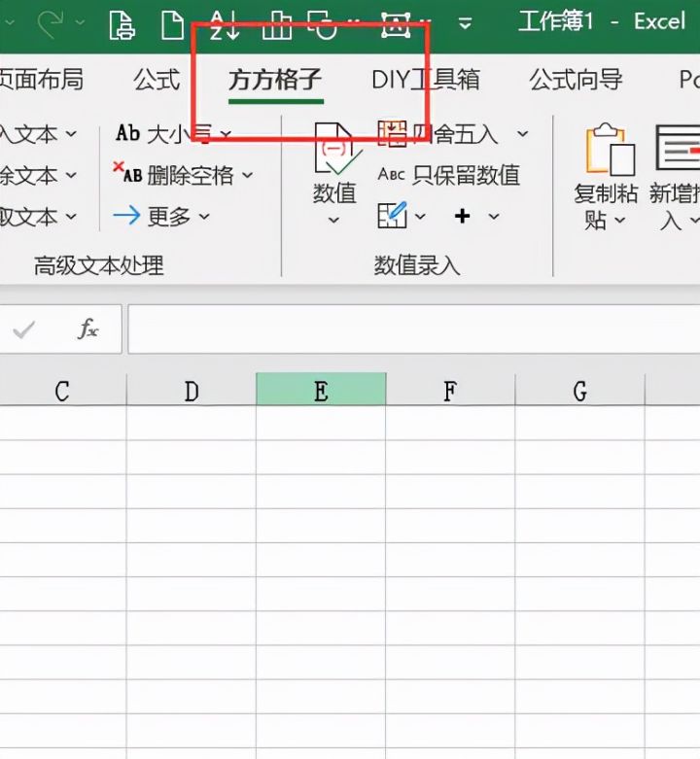Create a new blank document with page icon
The image size is (700, 759).
[x=172, y=25]
